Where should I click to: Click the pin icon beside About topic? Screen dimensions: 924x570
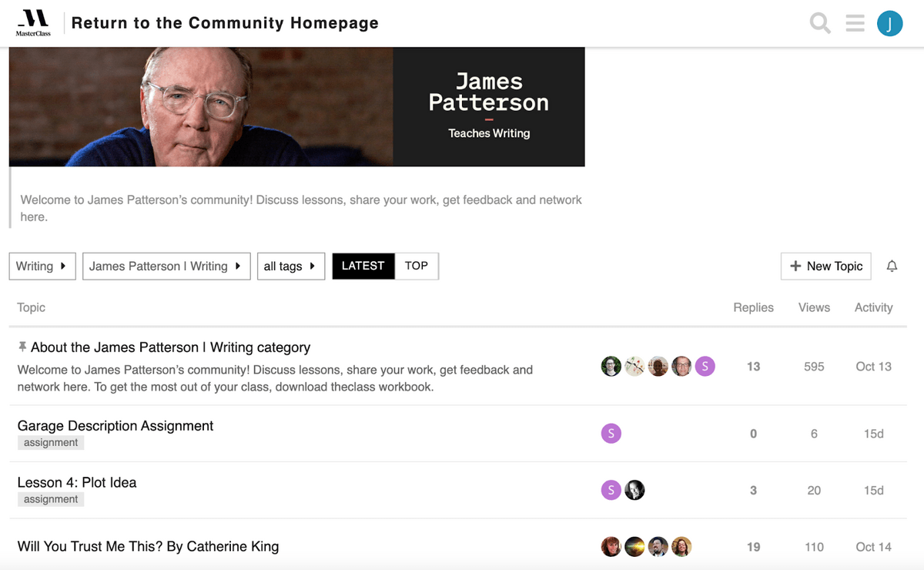pyautogui.click(x=22, y=347)
